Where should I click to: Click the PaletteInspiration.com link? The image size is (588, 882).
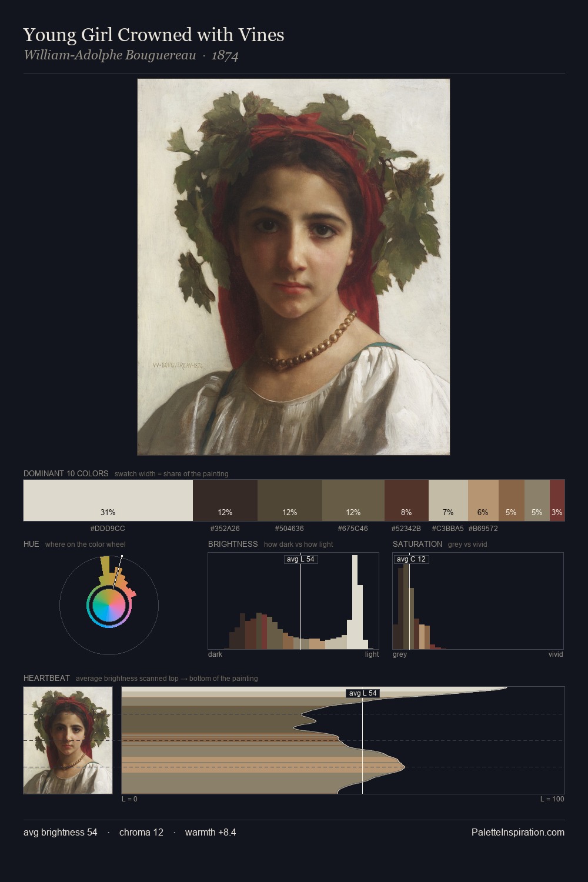click(518, 832)
